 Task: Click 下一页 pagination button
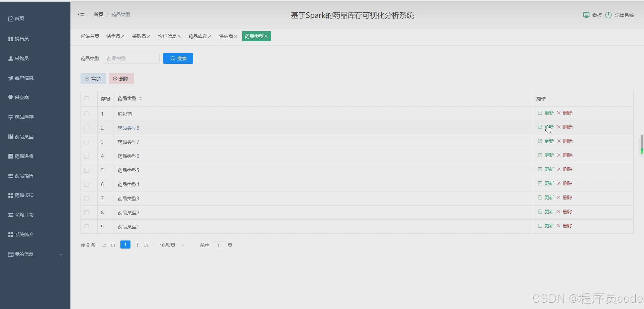[142, 245]
